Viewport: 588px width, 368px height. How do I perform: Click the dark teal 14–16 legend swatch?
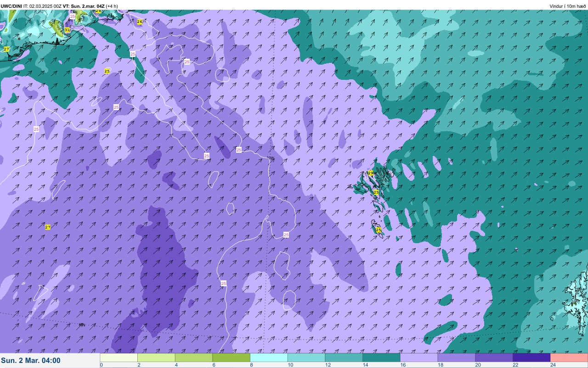click(x=381, y=357)
